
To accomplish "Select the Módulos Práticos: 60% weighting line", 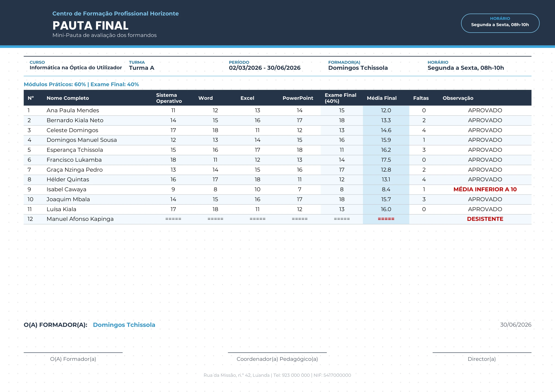I will point(81,84).
